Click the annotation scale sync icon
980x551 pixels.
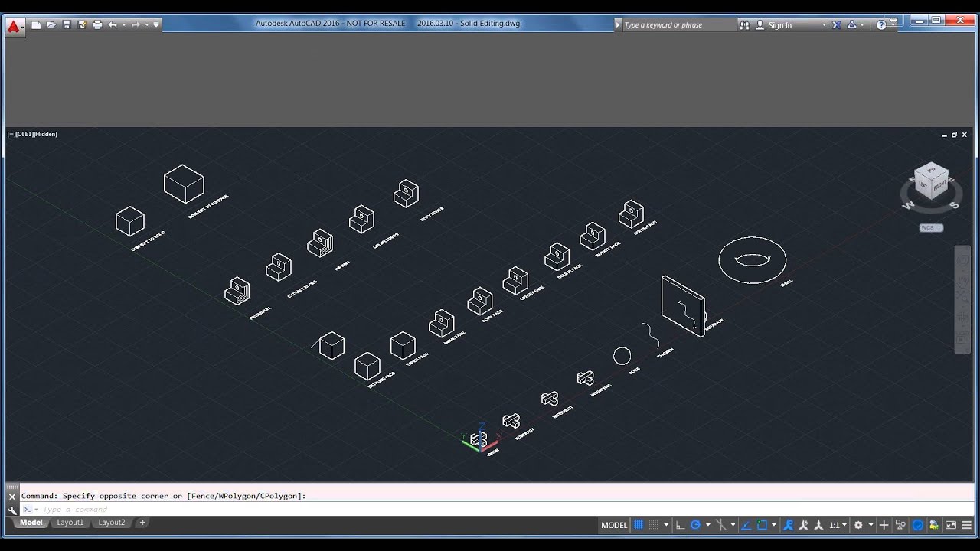tap(818, 525)
